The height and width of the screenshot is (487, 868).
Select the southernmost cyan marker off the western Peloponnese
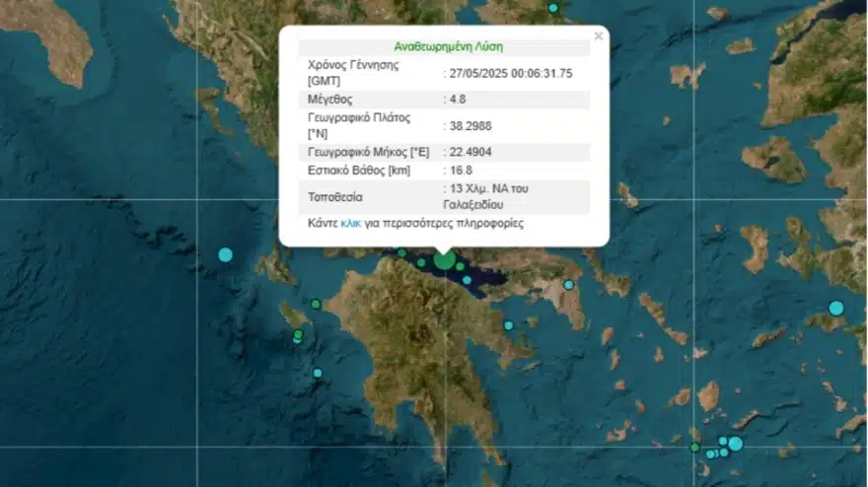[318, 373]
